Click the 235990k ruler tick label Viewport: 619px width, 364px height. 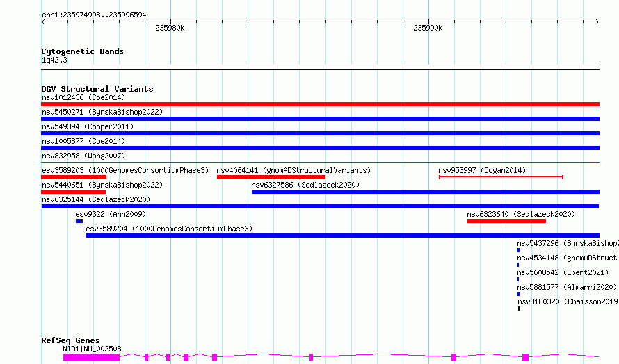(x=428, y=28)
